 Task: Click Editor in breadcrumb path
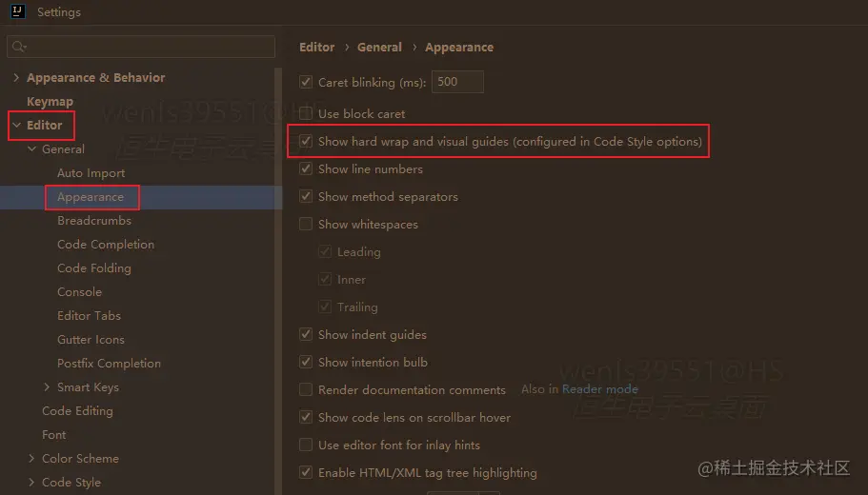click(x=316, y=47)
